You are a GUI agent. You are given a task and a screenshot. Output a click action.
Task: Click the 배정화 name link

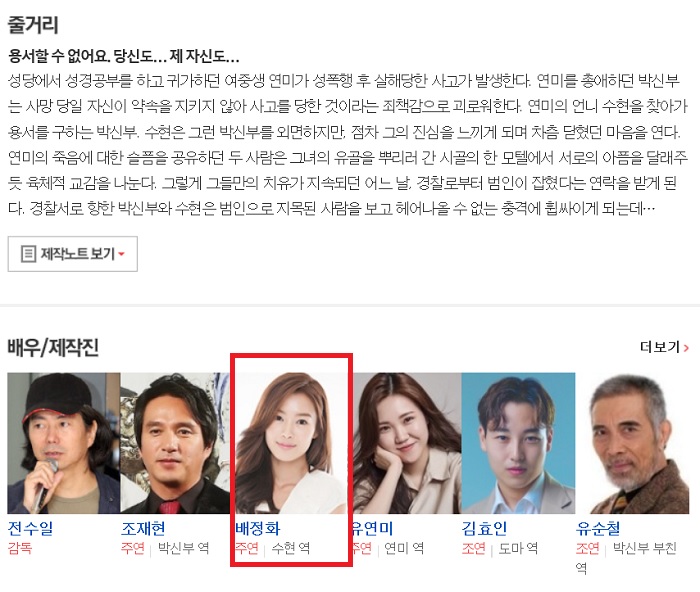[258, 528]
